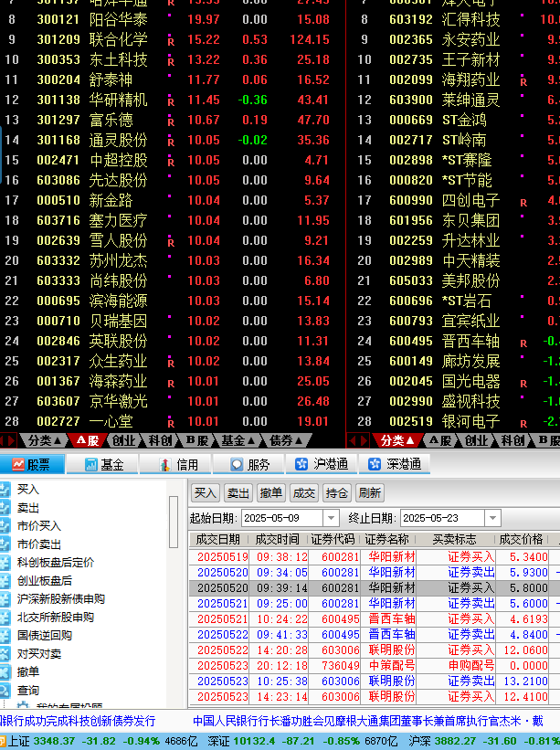The height and width of the screenshot is (750, 560).
Task: Click the trade sidebar scrollbar thumb
Action: tap(174, 522)
